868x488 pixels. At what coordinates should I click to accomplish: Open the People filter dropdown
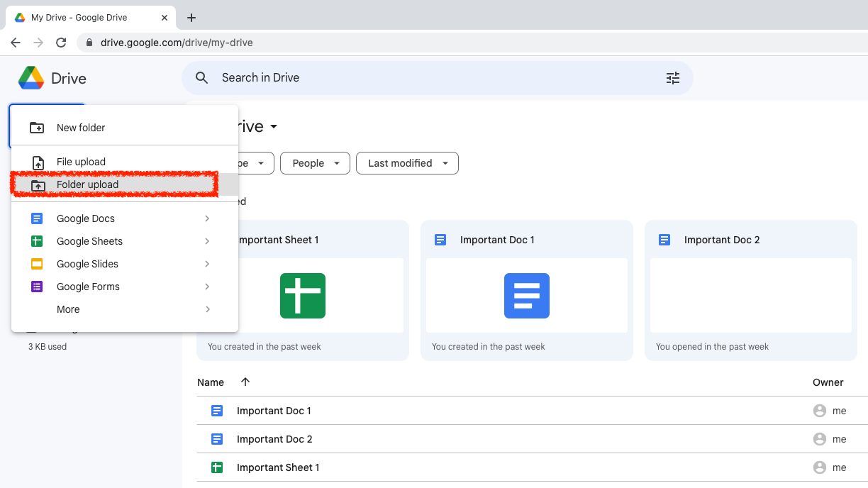tap(316, 163)
